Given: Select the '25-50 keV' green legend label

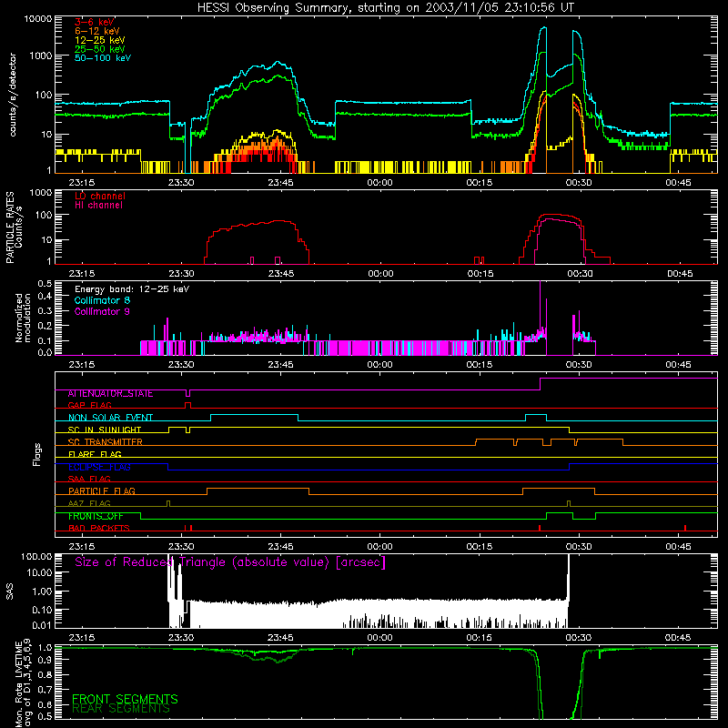Looking at the screenshot, I should (100, 49).
